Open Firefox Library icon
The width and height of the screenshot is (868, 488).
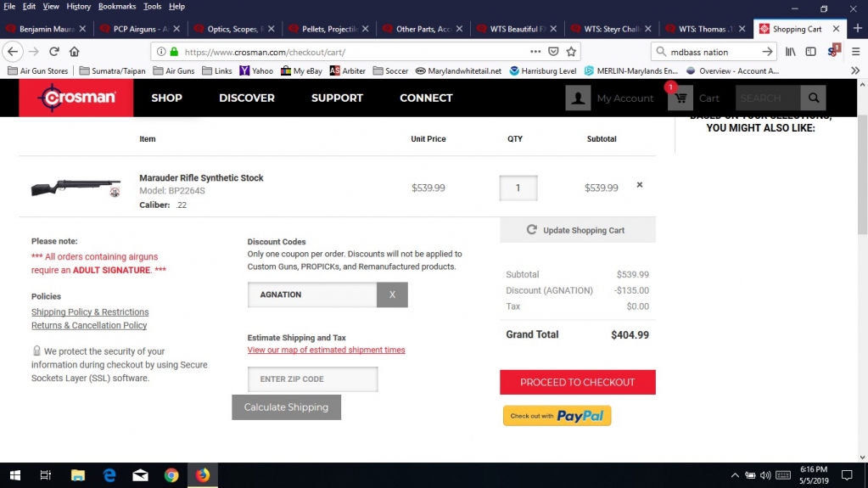791,52
